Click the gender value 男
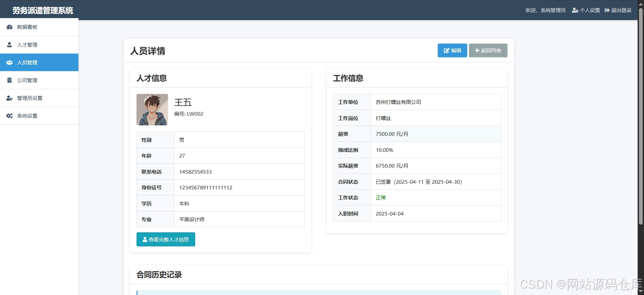Screen dimensions: 644x295 (x=182, y=140)
